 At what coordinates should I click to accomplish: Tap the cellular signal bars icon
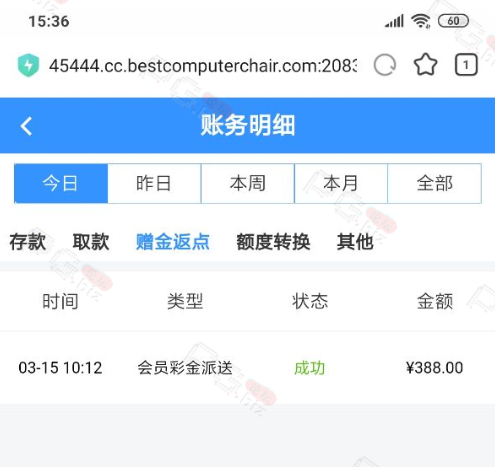click(x=394, y=21)
